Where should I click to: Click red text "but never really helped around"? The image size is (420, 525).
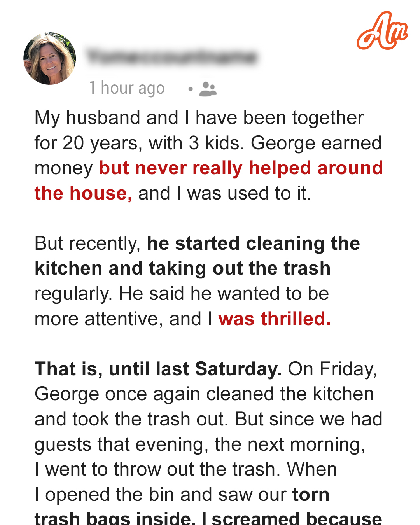click(241, 168)
